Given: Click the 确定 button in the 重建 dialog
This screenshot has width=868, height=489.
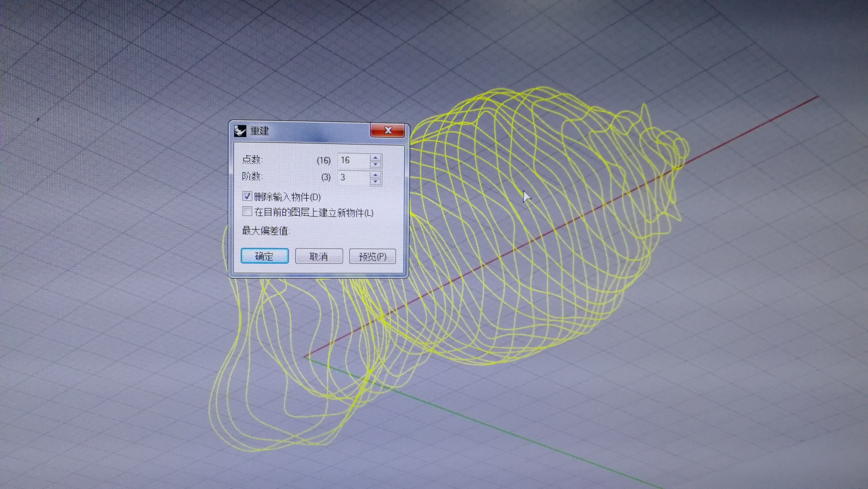Looking at the screenshot, I should click(264, 256).
